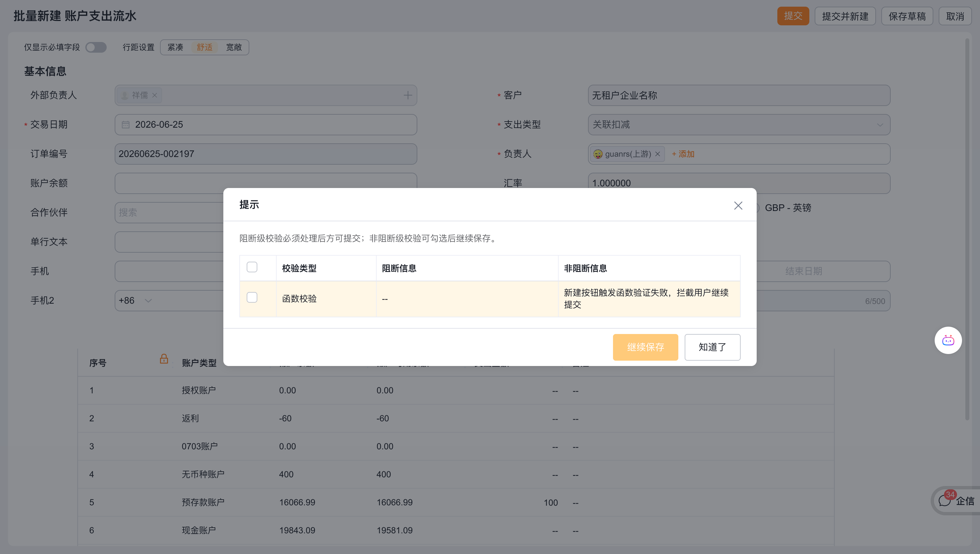
Task: Click the 订单编号 input field
Action: tap(266, 154)
